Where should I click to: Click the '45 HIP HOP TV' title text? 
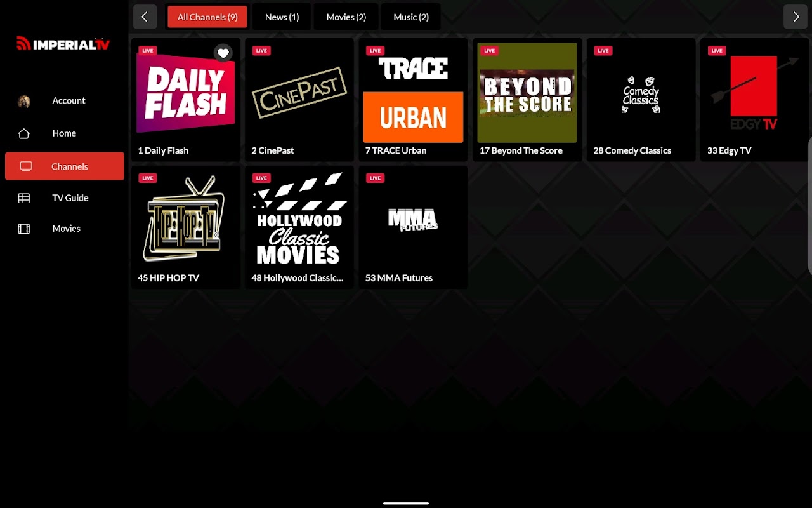168,277
